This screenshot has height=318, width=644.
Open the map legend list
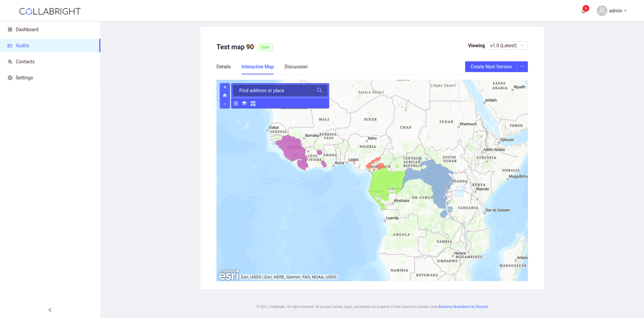point(236,104)
